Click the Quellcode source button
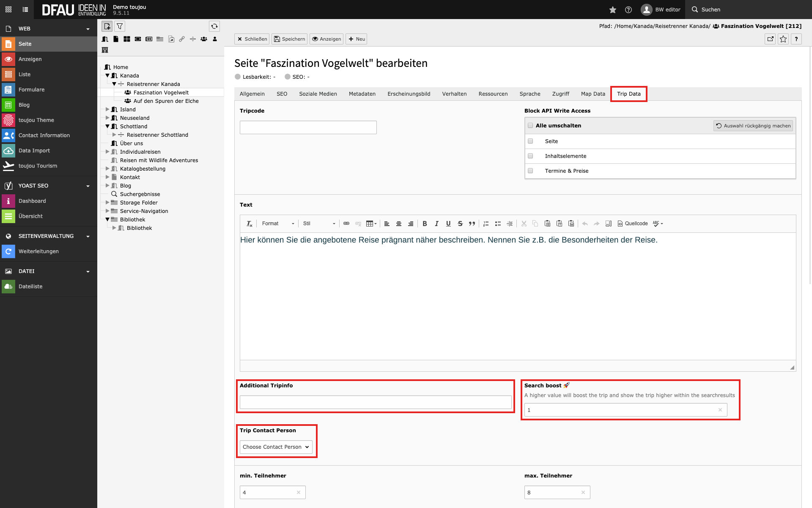812x508 pixels. coord(633,224)
